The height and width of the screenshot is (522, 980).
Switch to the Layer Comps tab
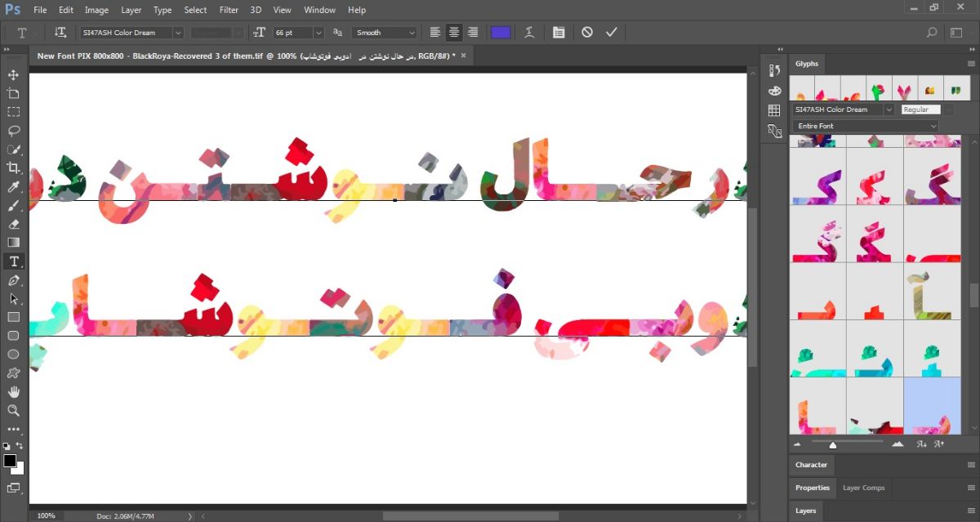tap(863, 488)
